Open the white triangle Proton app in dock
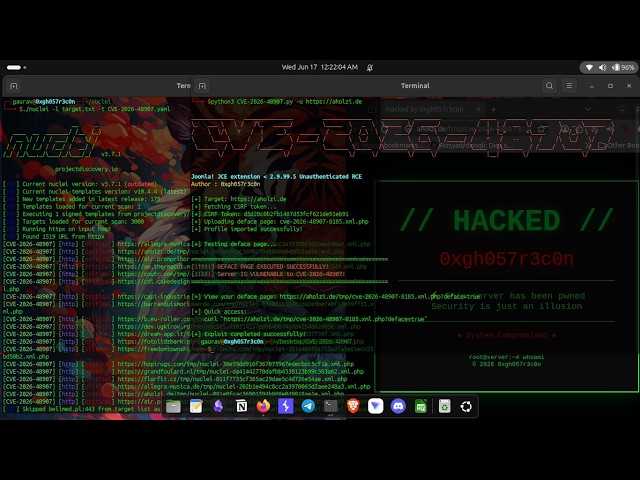 pos(376,406)
